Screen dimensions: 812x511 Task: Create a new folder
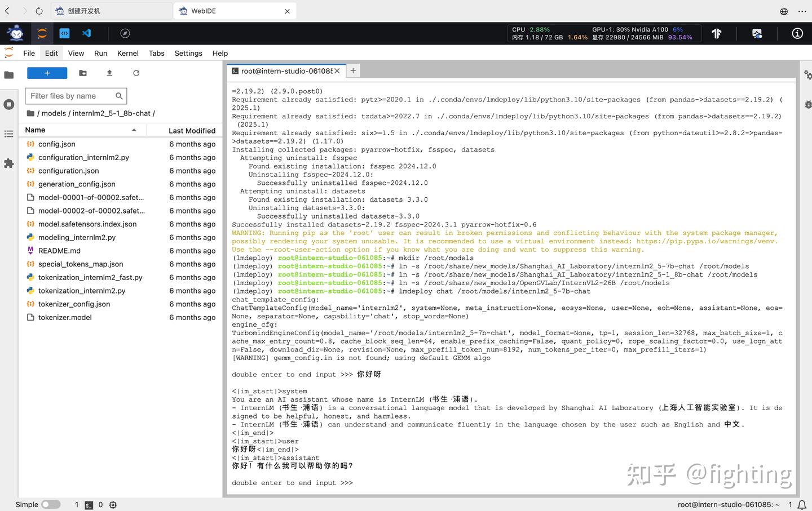point(82,73)
